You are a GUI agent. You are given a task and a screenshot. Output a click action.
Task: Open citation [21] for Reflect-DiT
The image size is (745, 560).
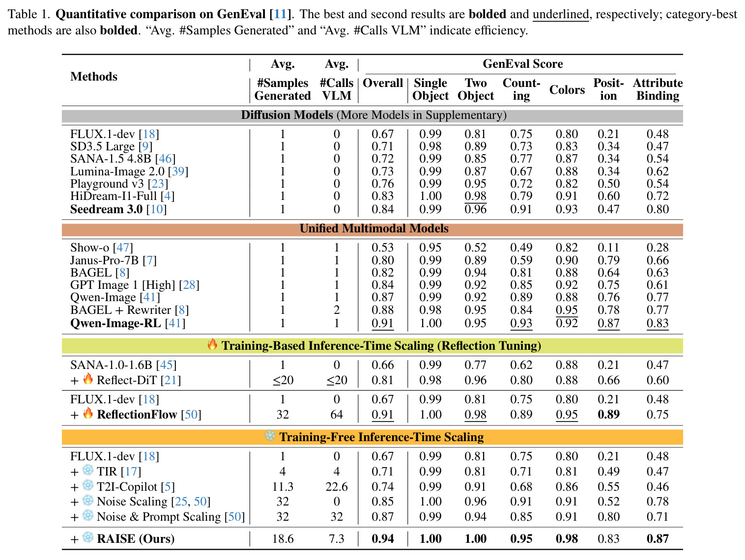click(171, 380)
